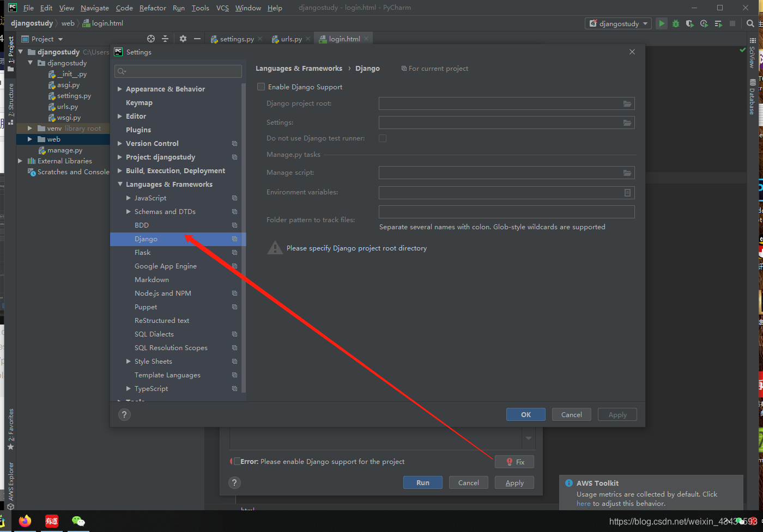Viewport: 763px width, 532px height.
Task: Open Firefox from the taskbar
Action: click(x=25, y=521)
